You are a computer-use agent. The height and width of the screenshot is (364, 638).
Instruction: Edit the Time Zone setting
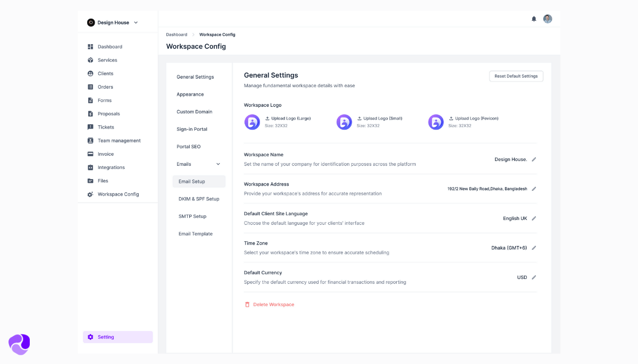click(534, 248)
